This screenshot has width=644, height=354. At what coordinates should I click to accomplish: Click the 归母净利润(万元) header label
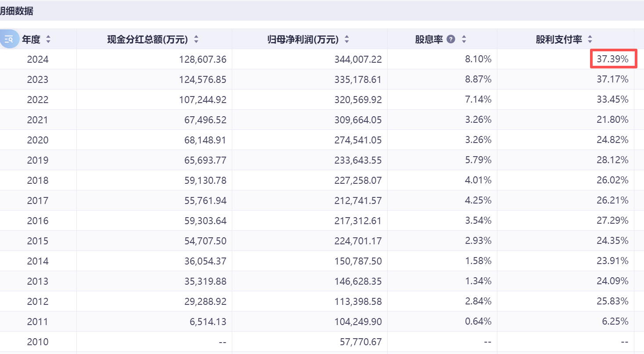click(303, 39)
